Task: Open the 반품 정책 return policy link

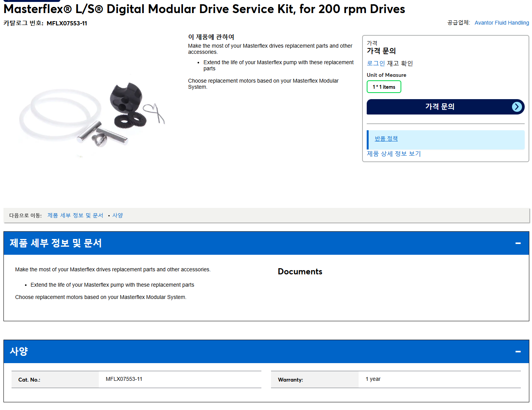Action: click(x=386, y=139)
